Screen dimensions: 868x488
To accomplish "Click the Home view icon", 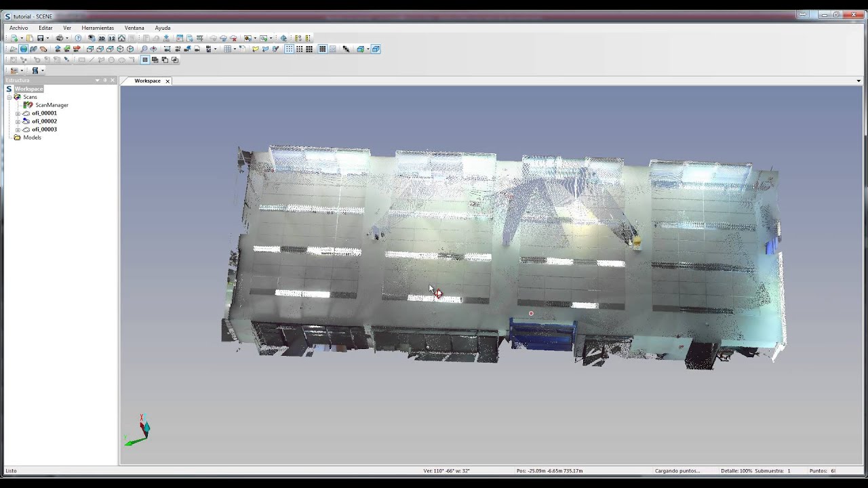I will (x=121, y=39).
